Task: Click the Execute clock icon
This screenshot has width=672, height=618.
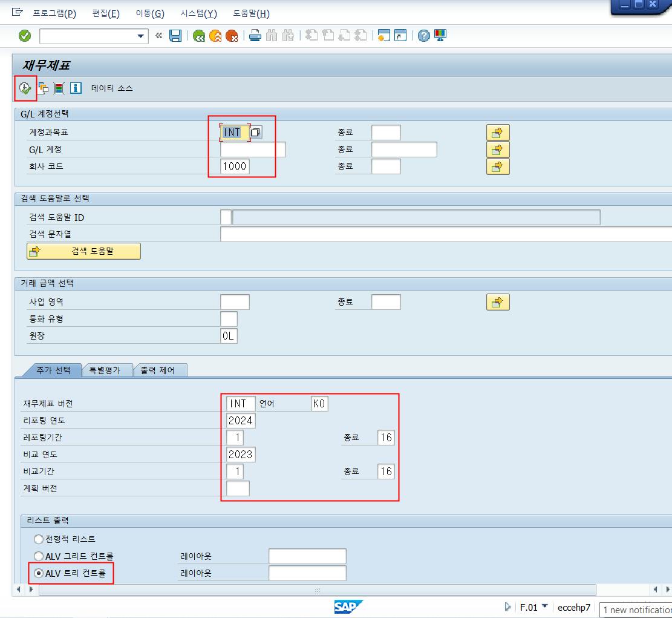Action: [25, 88]
